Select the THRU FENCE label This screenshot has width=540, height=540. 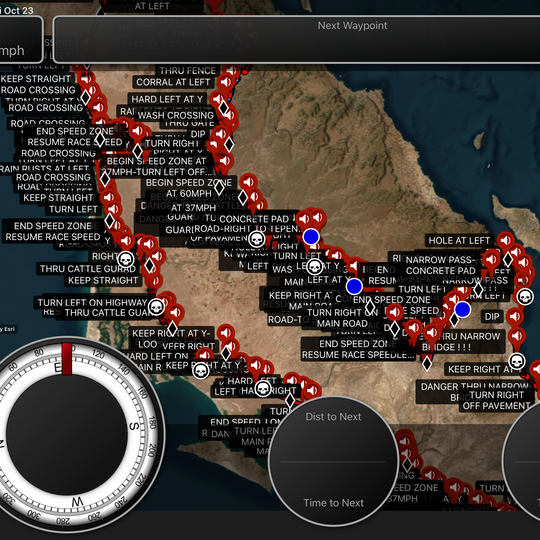point(187,71)
